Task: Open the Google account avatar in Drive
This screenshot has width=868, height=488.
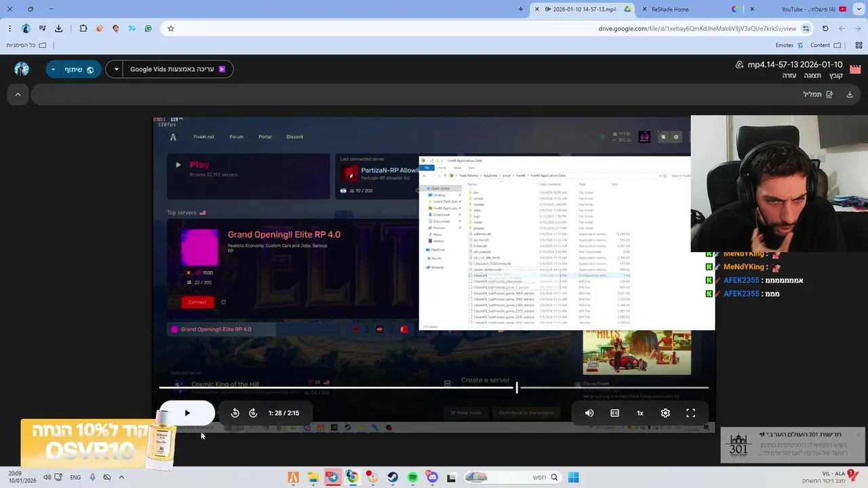Action: click(22, 69)
